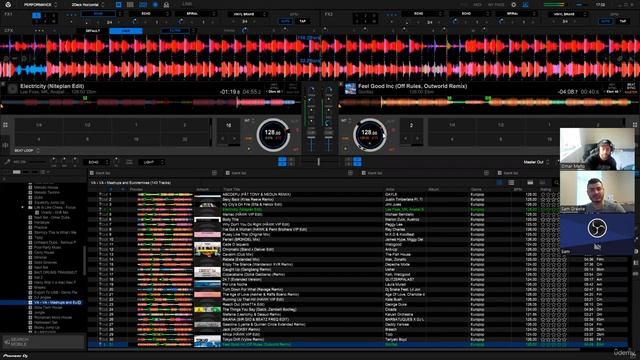Adjust the mixer crossfader
640x360 pixels.
319,162
